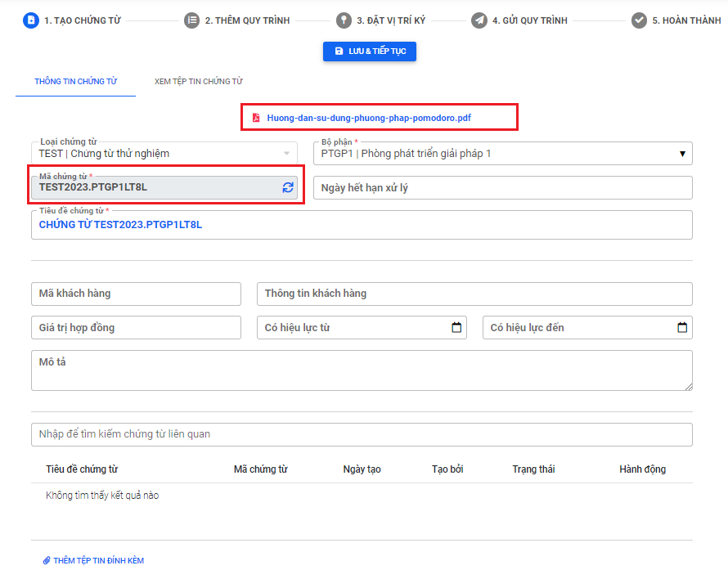Image resolution: width=728 pixels, height=579 pixels.
Task: Open Loại chứng từ dropdown
Action: (x=164, y=153)
